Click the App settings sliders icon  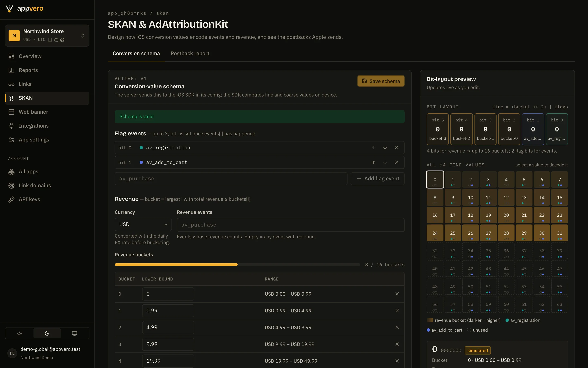point(11,140)
